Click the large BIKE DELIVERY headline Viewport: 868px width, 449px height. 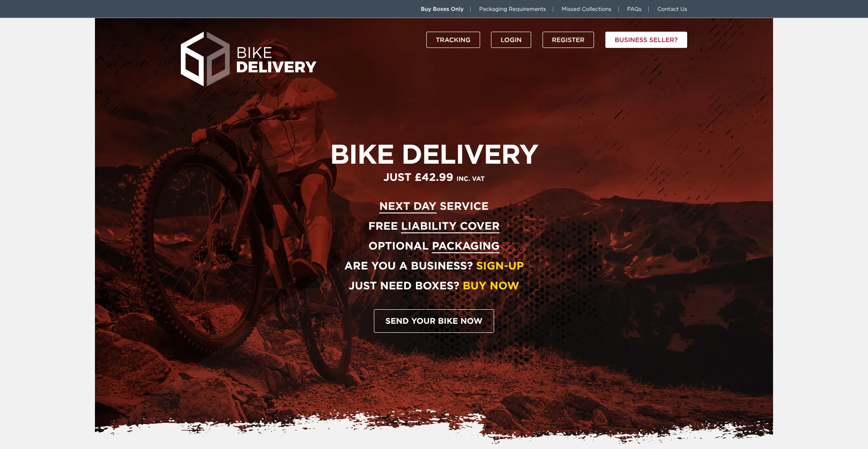click(x=434, y=155)
